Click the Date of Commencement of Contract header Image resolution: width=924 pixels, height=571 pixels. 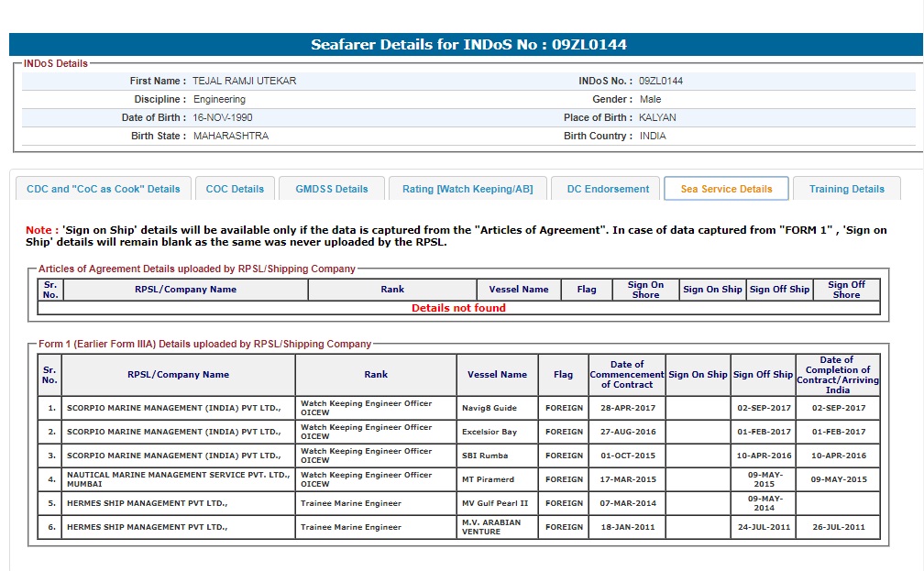(x=627, y=375)
